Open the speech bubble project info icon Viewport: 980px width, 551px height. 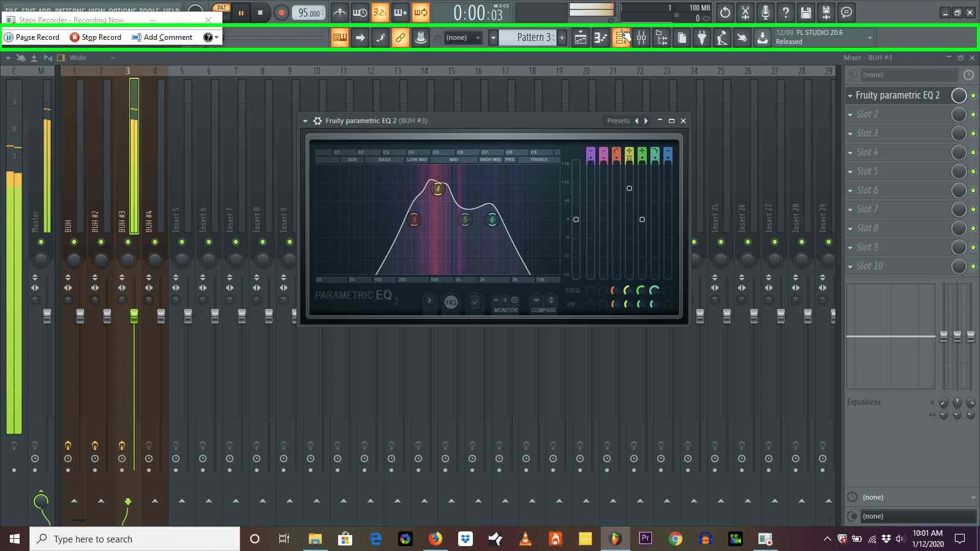tap(846, 12)
